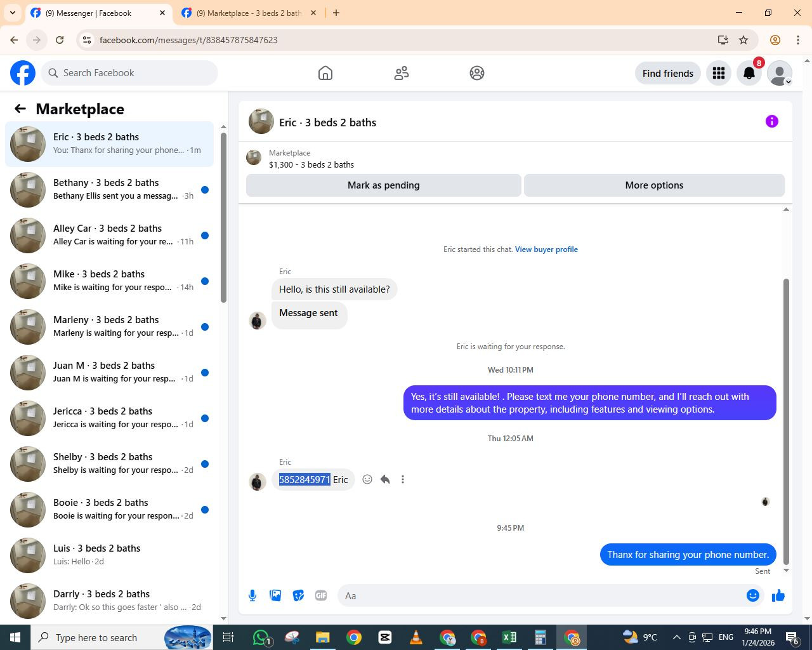Open VLC media player from taskbar
The width and height of the screenshot is (812, 650).
(416, 637)
